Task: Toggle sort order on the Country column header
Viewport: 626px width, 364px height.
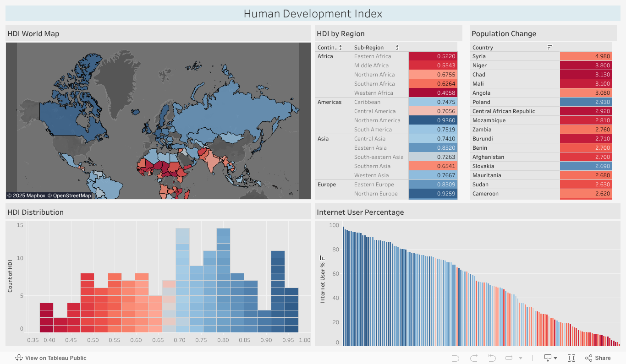Action: tap(549, 47)
